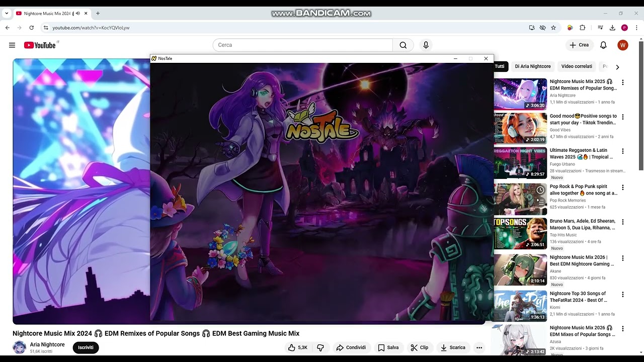Screen dimensions: 644x362
Task: Open options for Nightcore Top 30 Songs video
Action: (623, 295)
